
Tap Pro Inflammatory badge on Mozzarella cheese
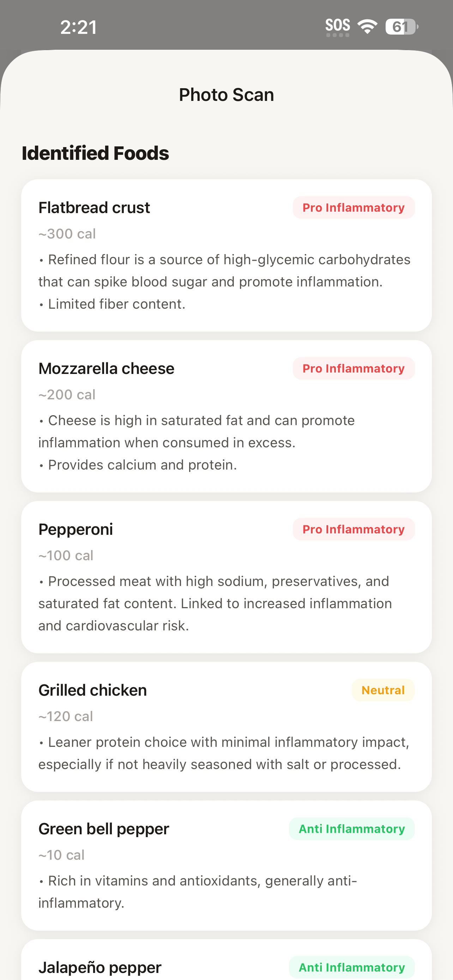pos(354,368)
